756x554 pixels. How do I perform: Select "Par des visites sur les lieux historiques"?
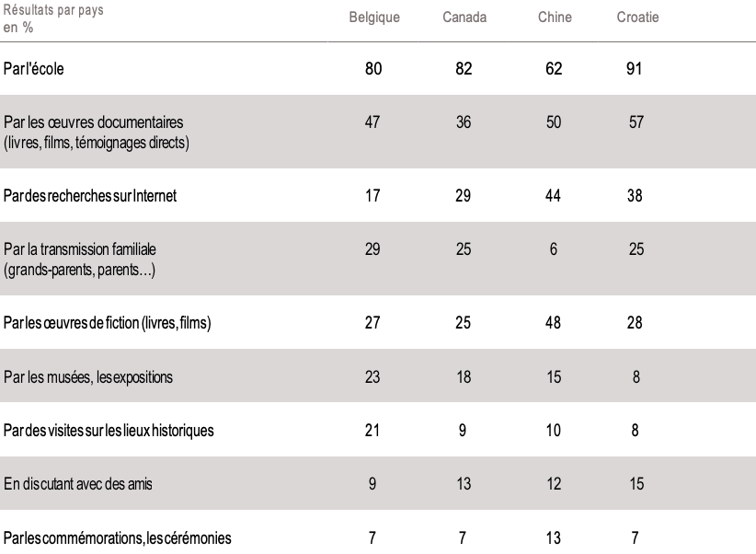pyautogui.click(x=109, y=430)
